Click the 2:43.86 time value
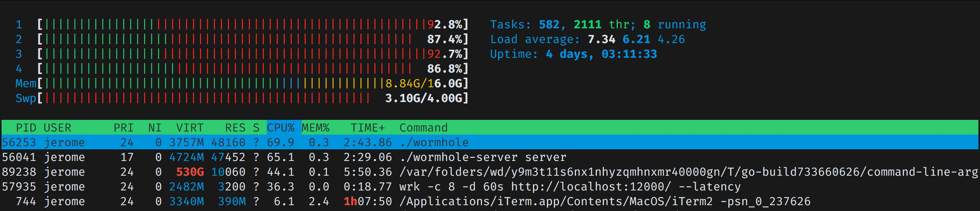The width and height of the screenshot is (980, 211). (x=368, y=142)
